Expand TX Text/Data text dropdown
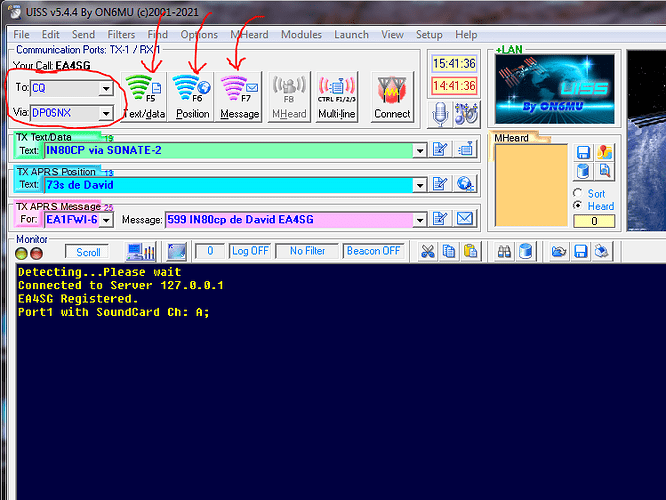This screenshot has width=666, height=500. tap(420, 150)
